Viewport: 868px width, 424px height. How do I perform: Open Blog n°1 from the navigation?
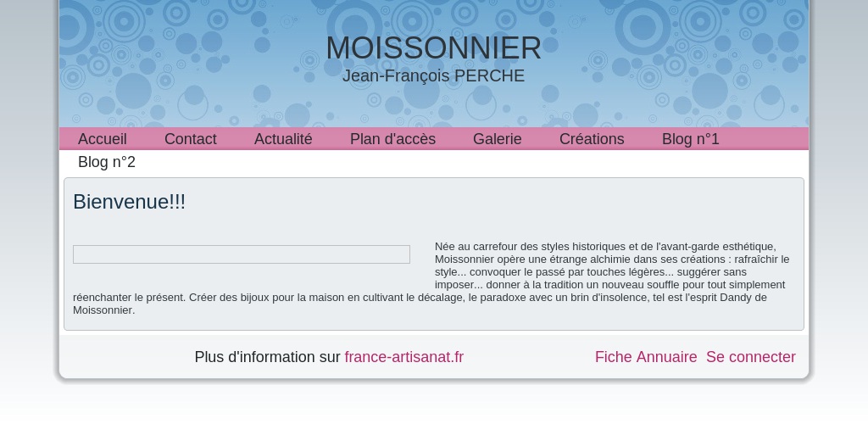(x=690, y=139)
